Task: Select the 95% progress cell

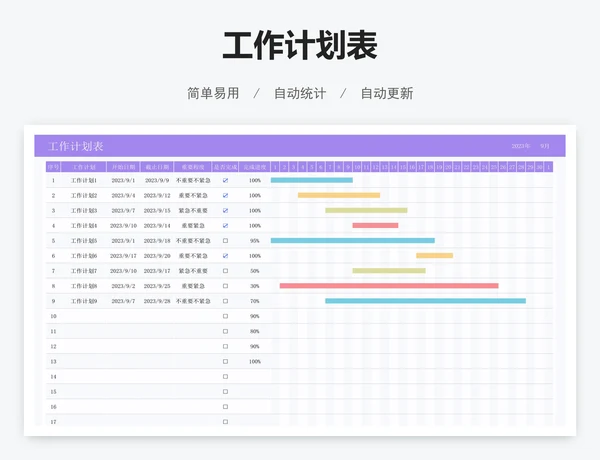Action: [x=255, y=241]
